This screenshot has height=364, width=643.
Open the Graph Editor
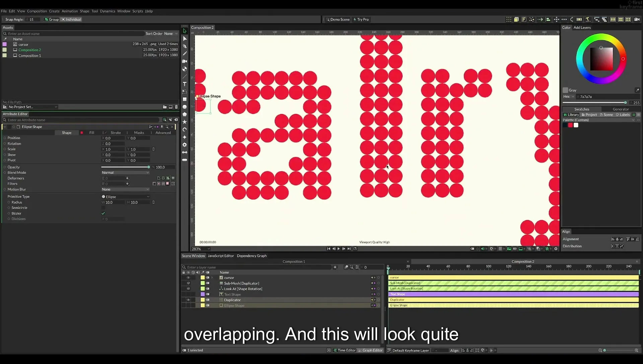[370, 350]
